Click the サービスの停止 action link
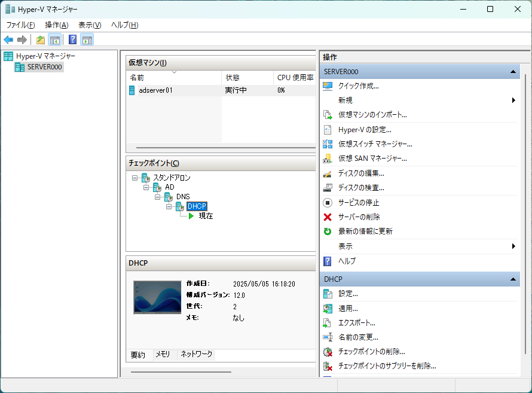Viewport: 532px width, 393px height. coord(359,203)
